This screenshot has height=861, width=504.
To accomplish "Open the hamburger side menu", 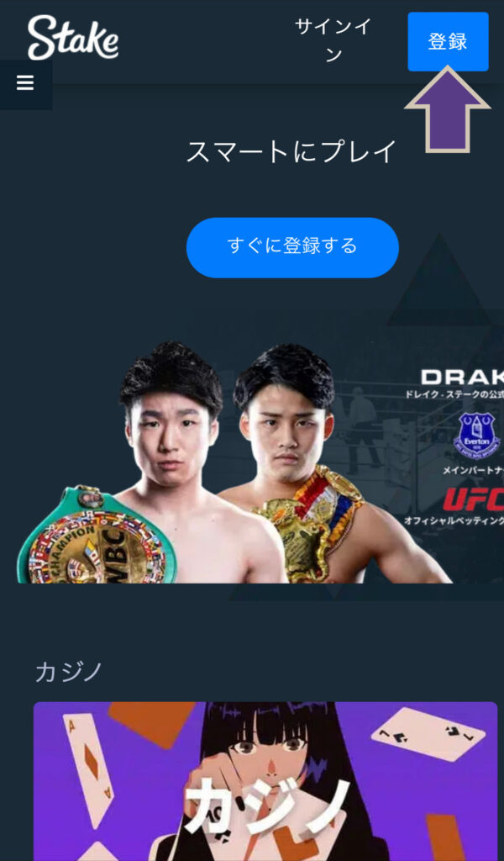I will 25,83.
